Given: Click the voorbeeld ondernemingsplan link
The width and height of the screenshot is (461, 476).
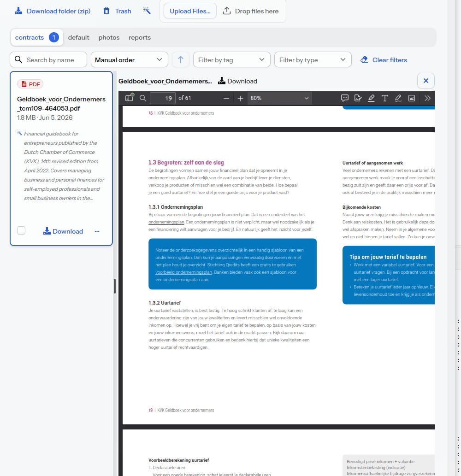Looking at the screenshot, I should click(183, 272).
